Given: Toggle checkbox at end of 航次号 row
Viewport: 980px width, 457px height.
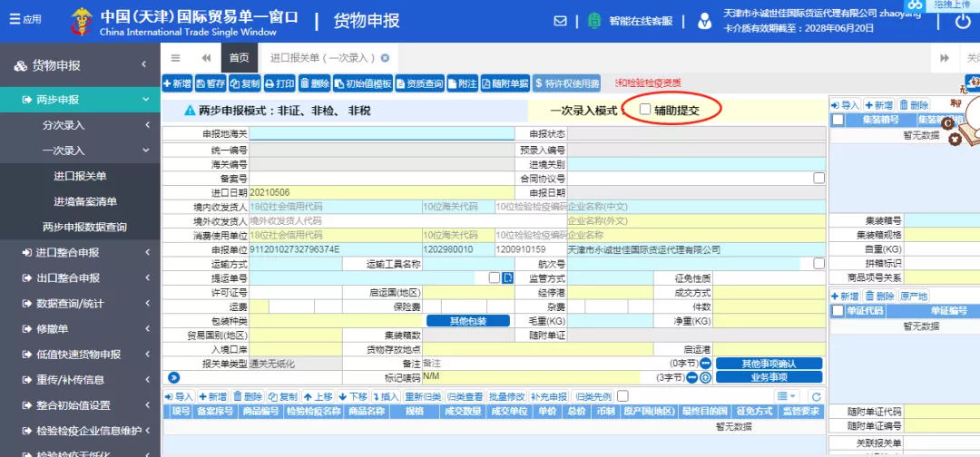Looking at the screenshot, I should pyautogui.click(x=818, y=264).
